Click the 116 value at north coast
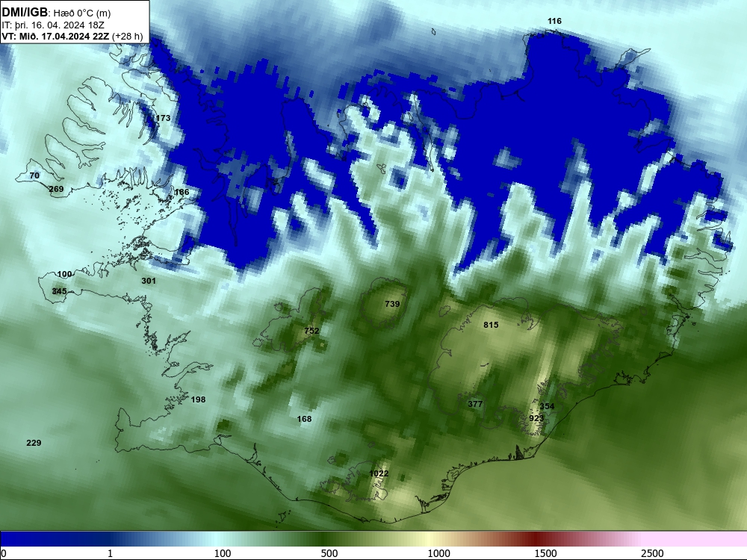 (x=554, y=21)
